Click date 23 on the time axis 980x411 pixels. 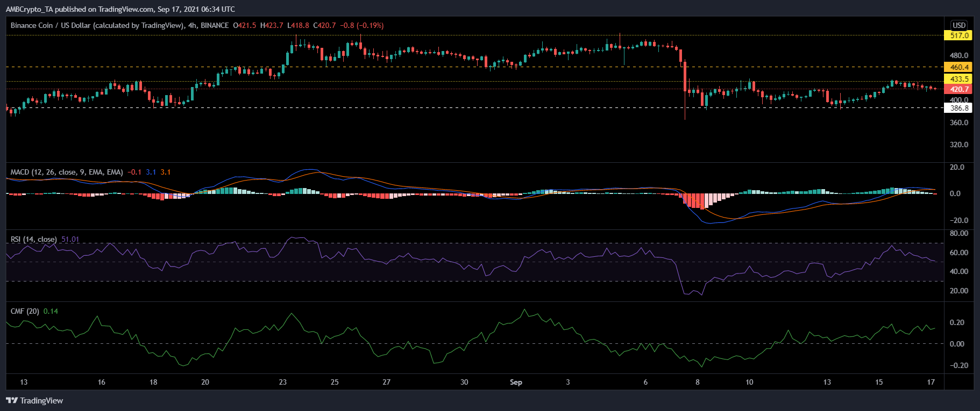(x=283, y=382)
